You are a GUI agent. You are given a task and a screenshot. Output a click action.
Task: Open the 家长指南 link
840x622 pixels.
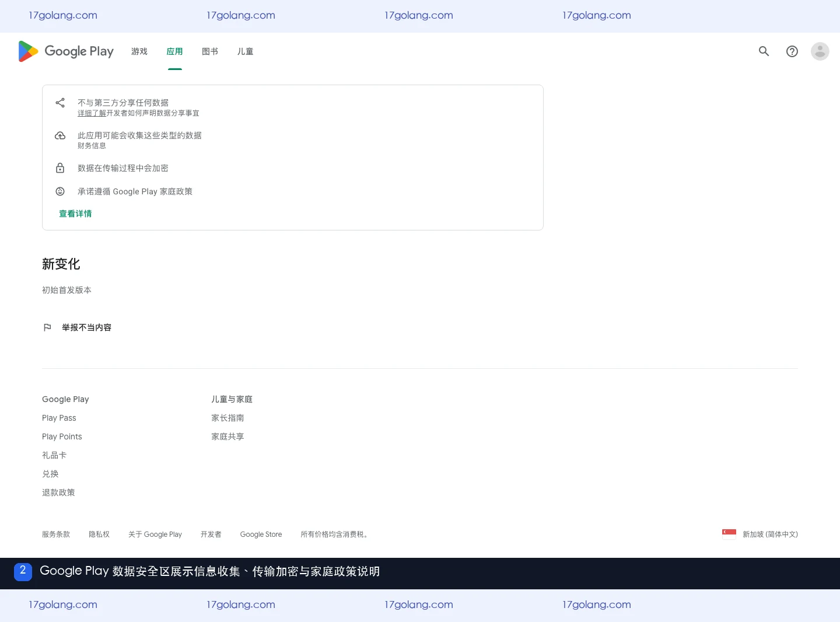coord(228,418)
